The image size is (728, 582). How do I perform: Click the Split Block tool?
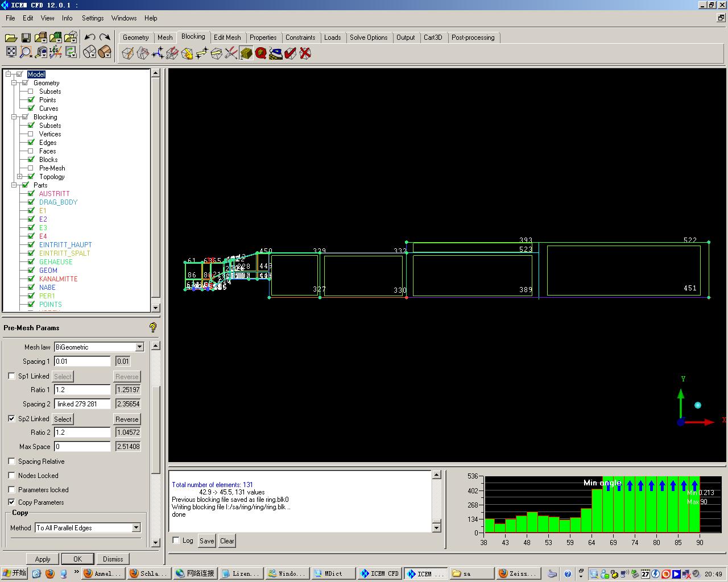(x=143, y=53)
